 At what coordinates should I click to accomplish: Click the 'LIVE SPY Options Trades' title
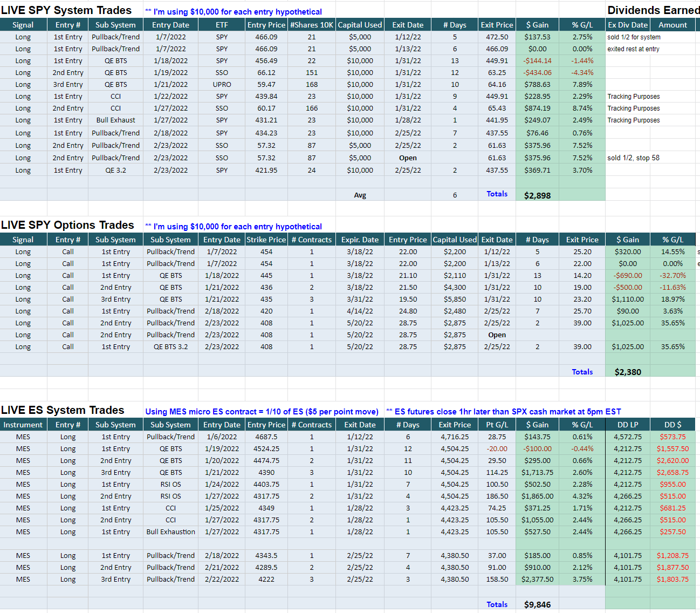pos(67,225)
